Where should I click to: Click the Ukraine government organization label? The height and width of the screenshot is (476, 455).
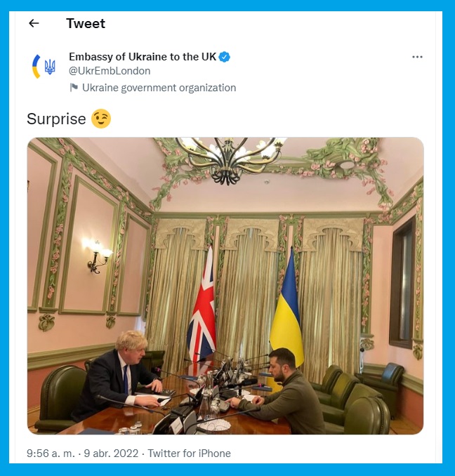pos(159,88)
